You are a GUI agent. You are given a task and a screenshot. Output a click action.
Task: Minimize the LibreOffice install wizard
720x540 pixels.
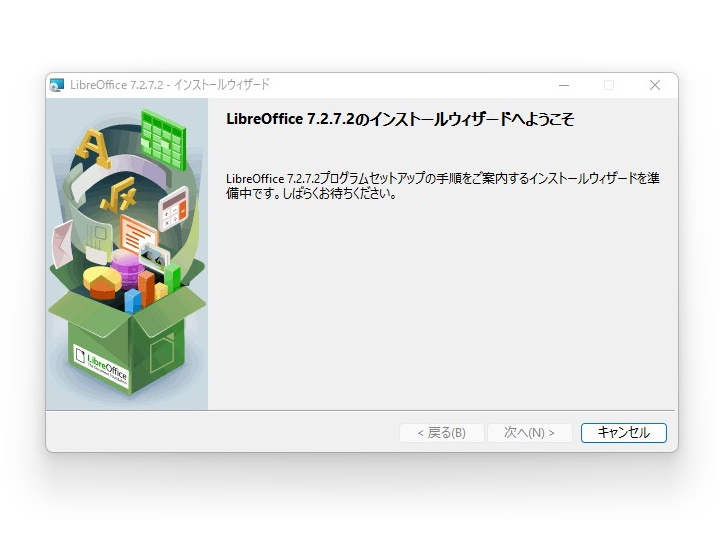pos(564,85)
